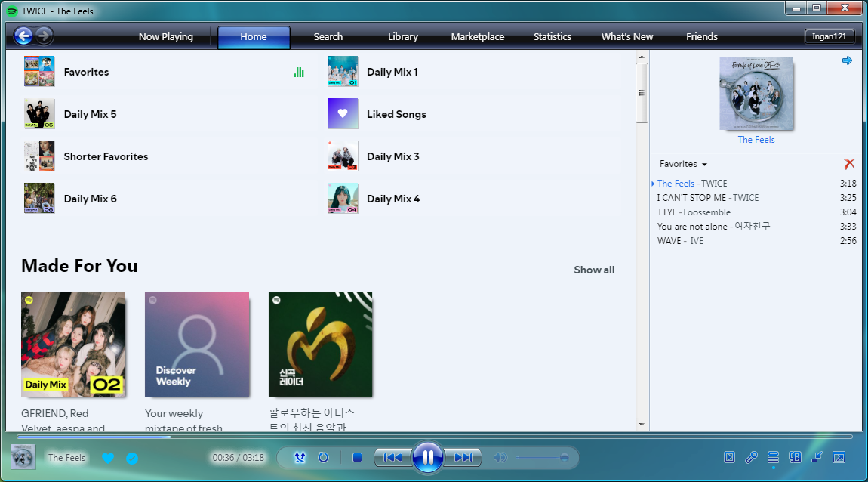The width and height of the screenshot is (868, 482).
Task: Toggle the liked heart icon in player bar
Action: (108, 458)
